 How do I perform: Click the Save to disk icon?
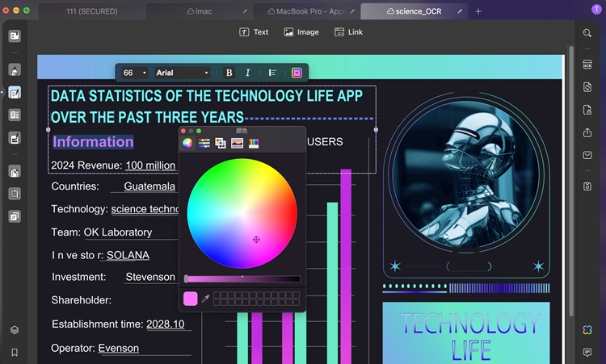tap(587, 186)
